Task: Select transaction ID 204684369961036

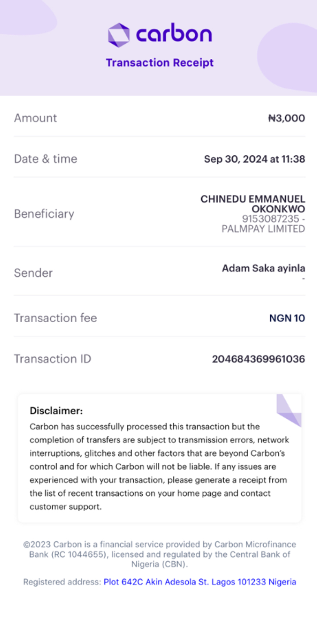Action: click(258, 359)
